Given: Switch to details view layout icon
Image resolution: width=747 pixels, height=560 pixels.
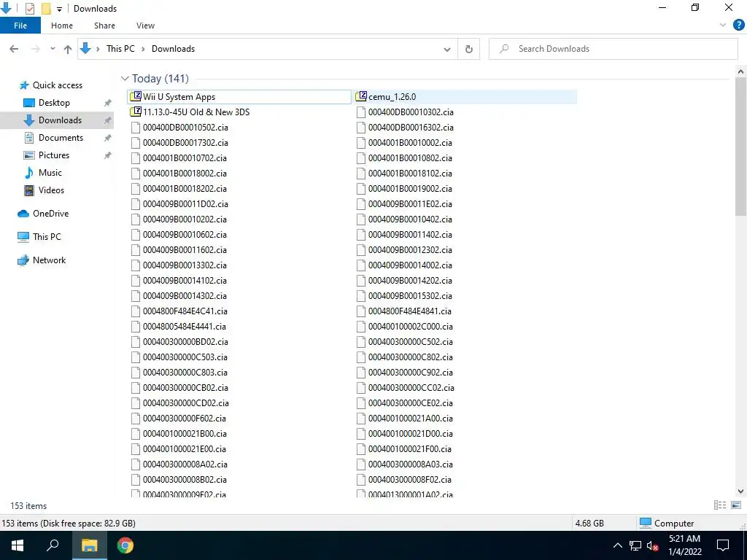Looking at the screenshot, I should click(720, 505).
